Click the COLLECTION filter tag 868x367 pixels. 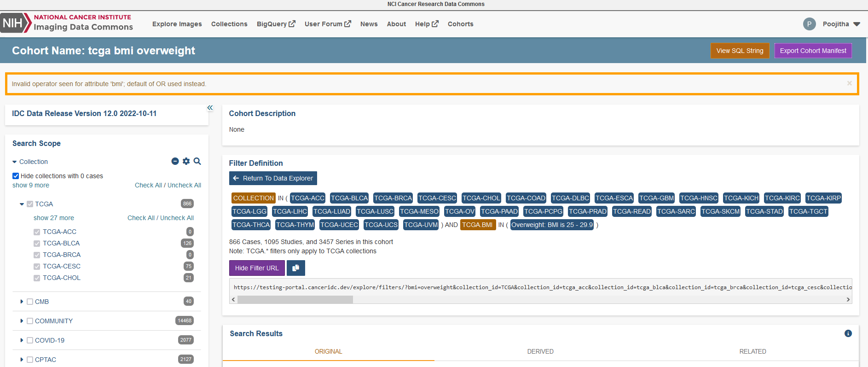[254, 198]
